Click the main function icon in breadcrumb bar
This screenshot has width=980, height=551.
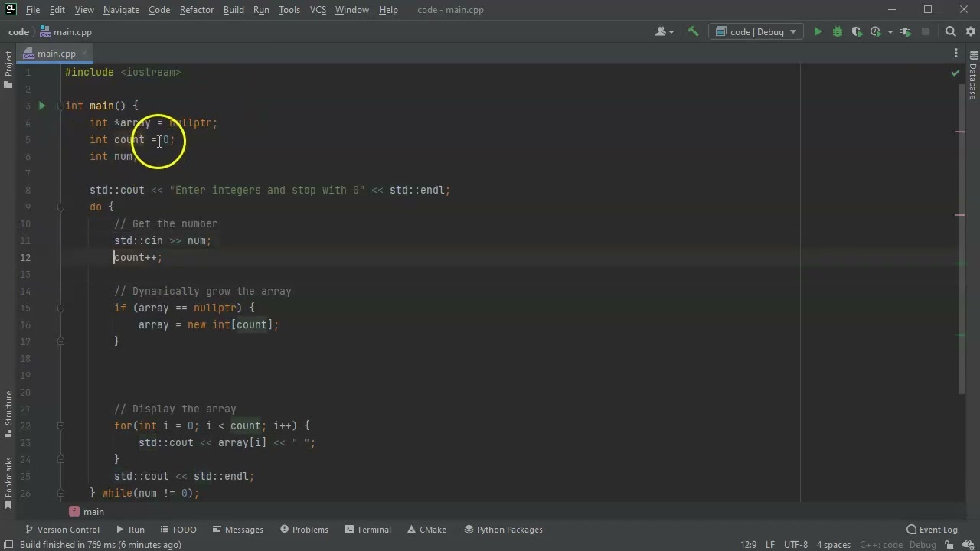74,512
